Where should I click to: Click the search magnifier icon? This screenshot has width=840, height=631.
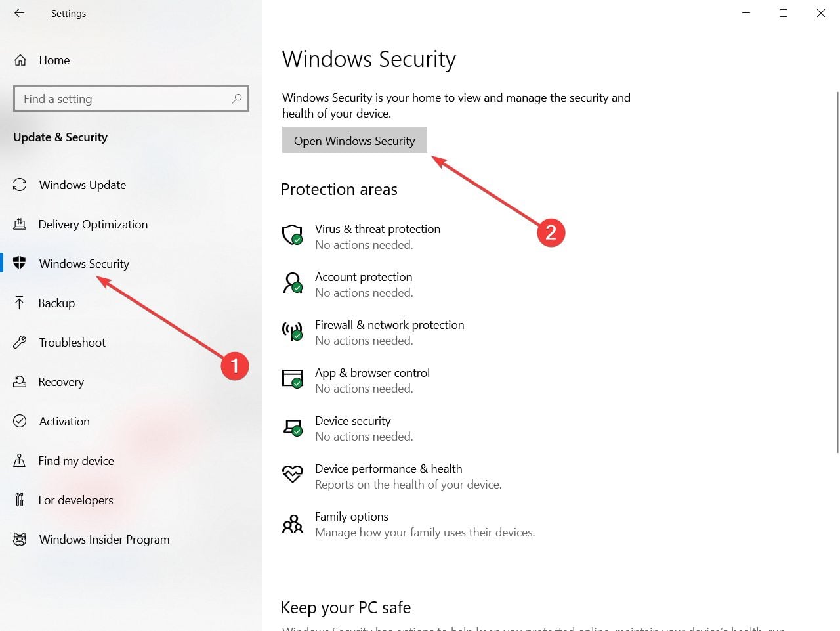237,98
